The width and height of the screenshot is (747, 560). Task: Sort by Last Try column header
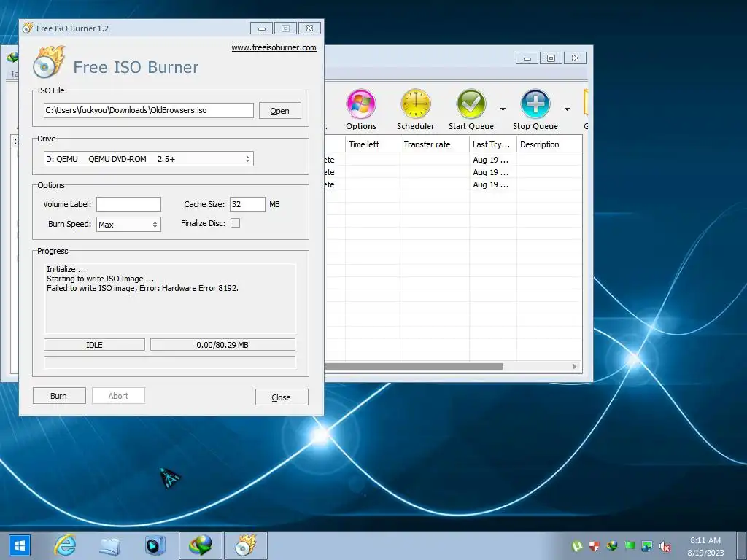tap(493, 144)
